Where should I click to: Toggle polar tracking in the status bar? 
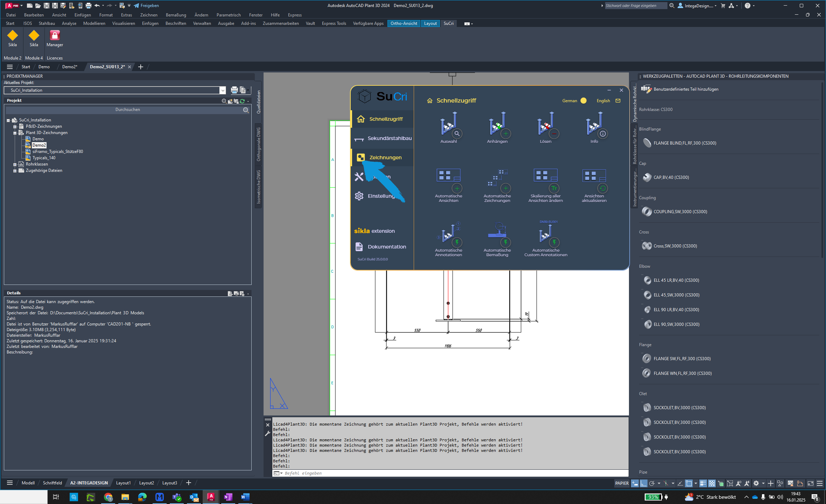652,483
